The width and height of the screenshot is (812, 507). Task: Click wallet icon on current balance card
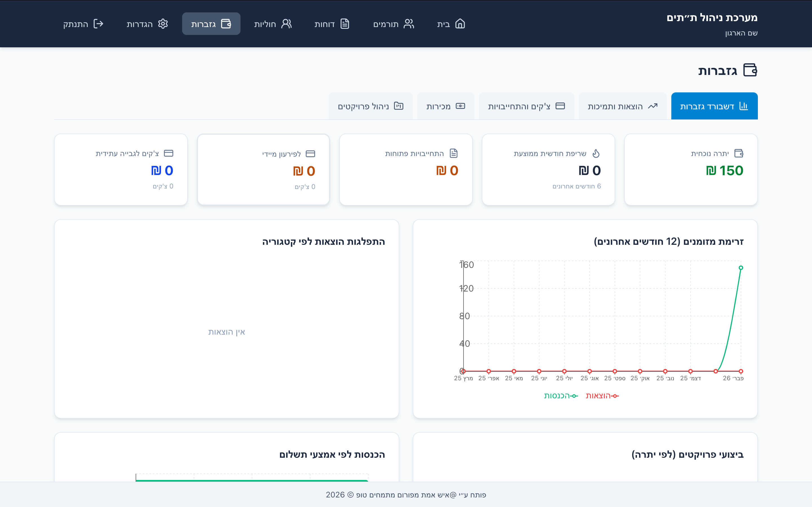pyautogui.click(x=739, y=153)
